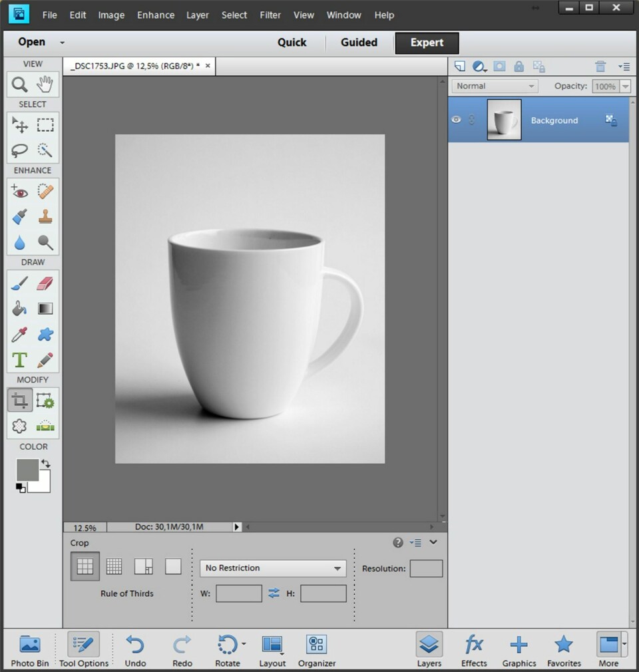Select the Eraser tool
639x672 pixels.
45,283
